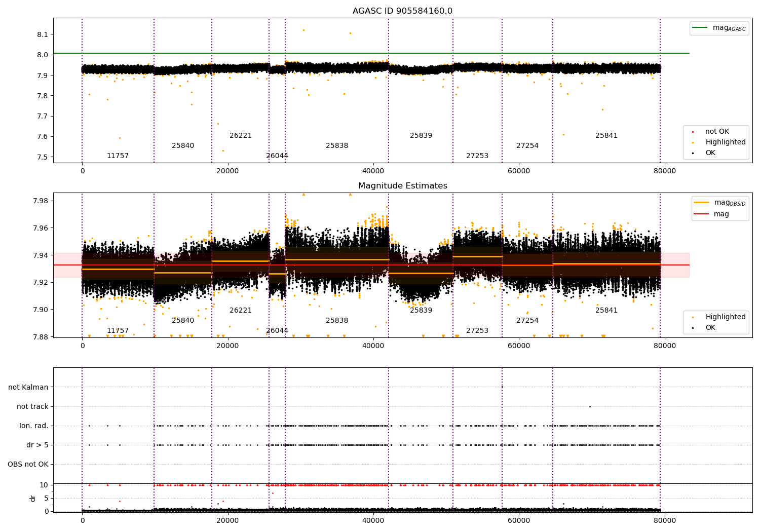Click obsid label 26221 in the Magnitude Estimates plot
The width and height of the screenshot is (760, 532).
[x=241, y=310]
